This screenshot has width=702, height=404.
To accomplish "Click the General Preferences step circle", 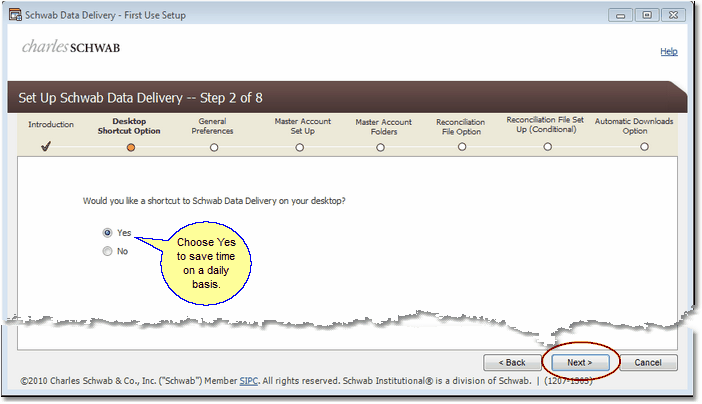I will coord(214,147).
